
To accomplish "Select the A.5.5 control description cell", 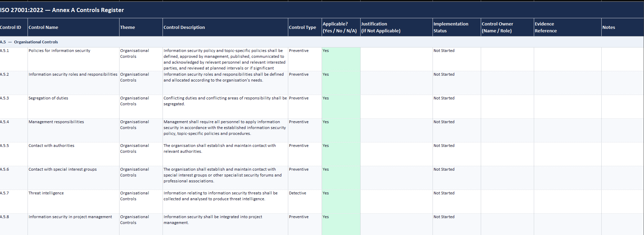I will [225, 154].
